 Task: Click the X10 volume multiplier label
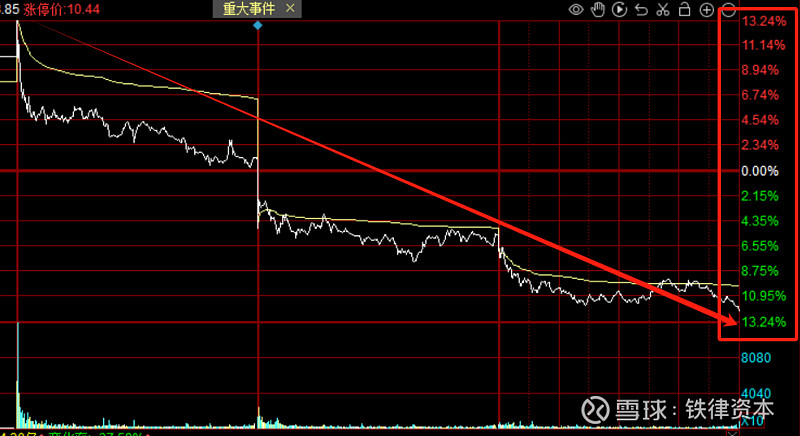click(753, 421)
